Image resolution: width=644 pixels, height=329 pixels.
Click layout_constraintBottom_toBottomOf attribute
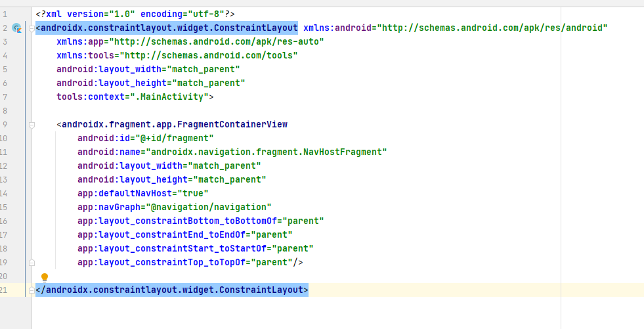pos(201,221)
